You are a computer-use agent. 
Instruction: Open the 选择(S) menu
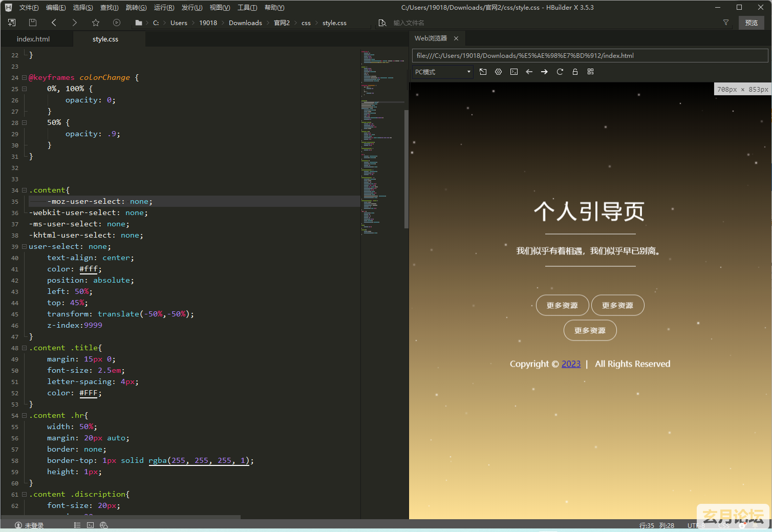(x=83, y=8)
